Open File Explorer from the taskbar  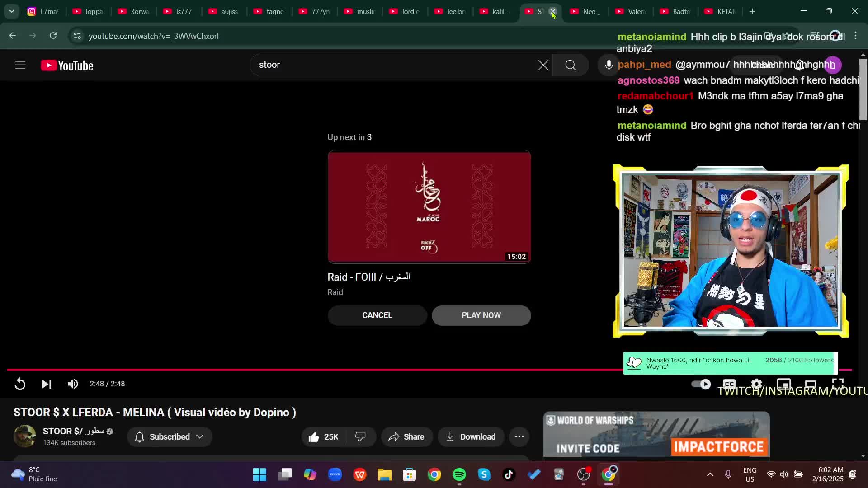(x=385, y=474)
